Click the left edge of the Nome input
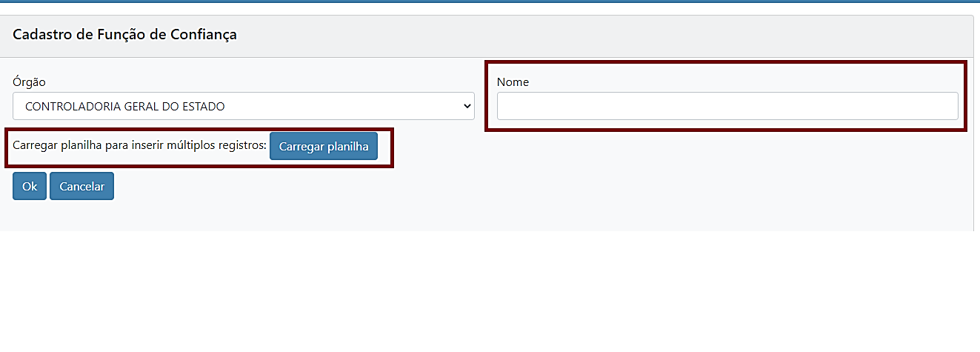The height and width of the screenshot is (352, 980). (x=501, y=106)
